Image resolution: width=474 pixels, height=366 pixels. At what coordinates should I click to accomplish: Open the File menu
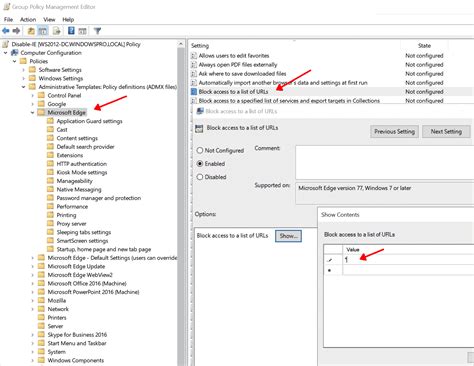(x=8, y=19)
